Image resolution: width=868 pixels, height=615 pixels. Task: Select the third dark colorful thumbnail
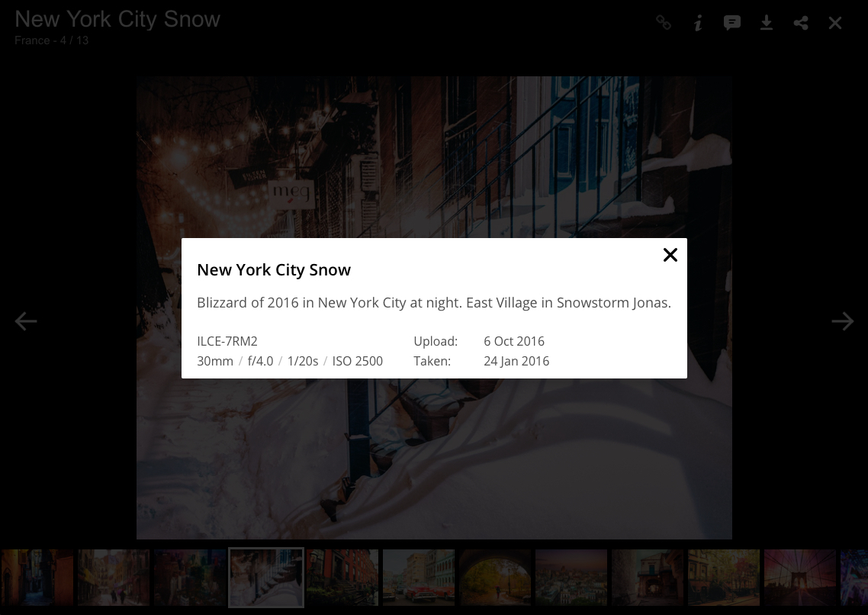click(189, 578)
